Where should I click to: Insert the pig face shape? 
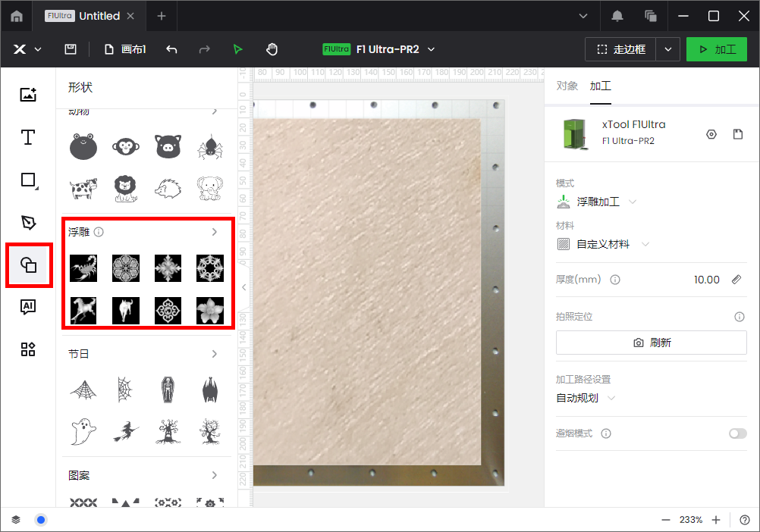[168, 146]
